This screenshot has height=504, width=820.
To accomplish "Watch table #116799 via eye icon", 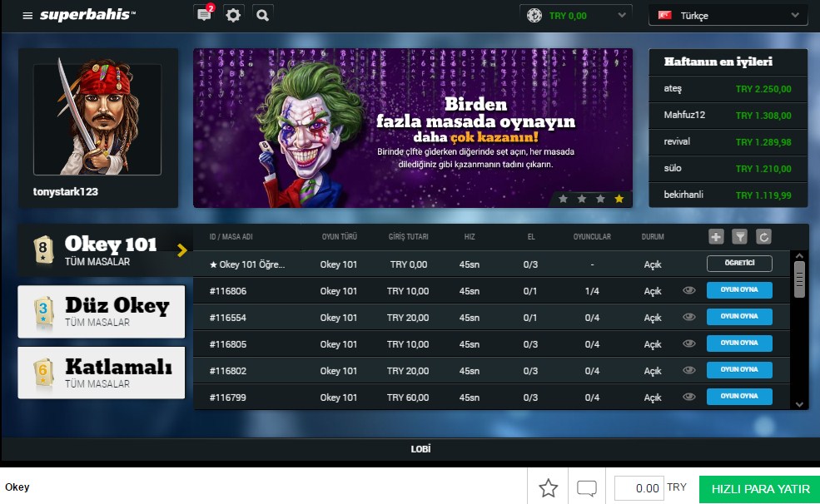I will (688, 397).
